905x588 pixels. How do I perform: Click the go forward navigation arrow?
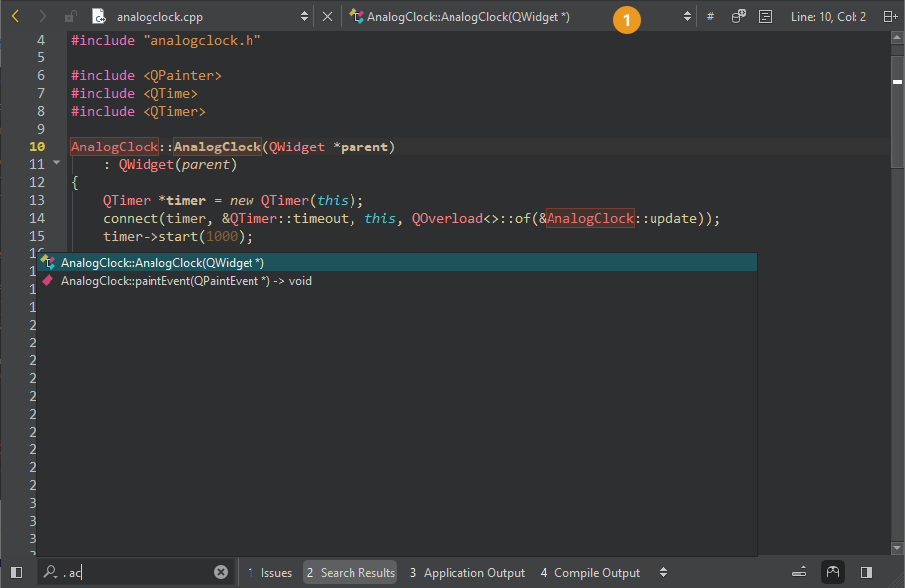pyautogui.click(x=42, y=17)
